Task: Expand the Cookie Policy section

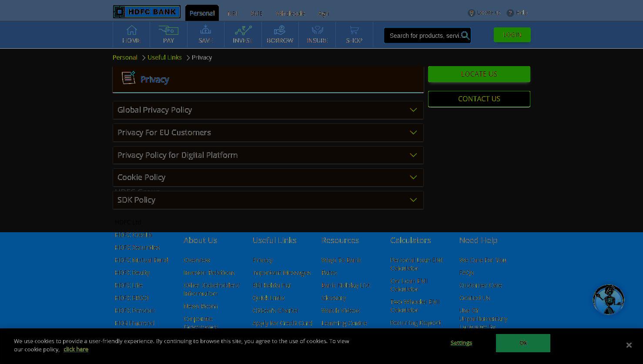Action: point(268,177)
